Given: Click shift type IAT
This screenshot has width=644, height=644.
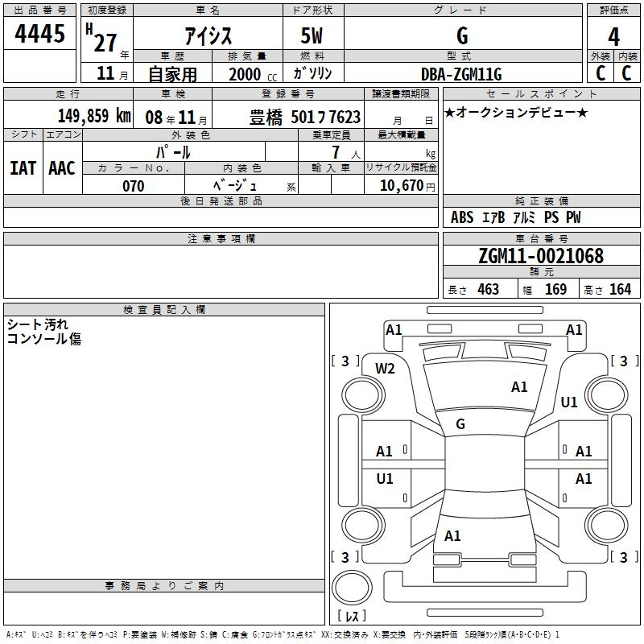Looking at the screenshot, I should pos(23,168).
